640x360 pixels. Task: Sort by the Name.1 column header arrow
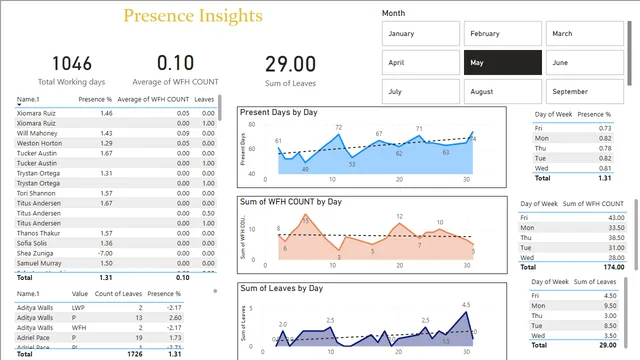tap(19, 105)
